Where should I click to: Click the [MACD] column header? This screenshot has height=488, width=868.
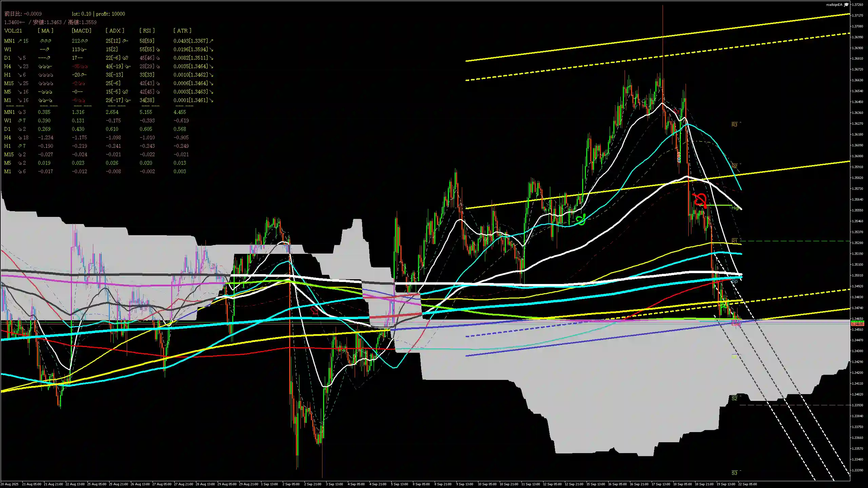[81, 30]
